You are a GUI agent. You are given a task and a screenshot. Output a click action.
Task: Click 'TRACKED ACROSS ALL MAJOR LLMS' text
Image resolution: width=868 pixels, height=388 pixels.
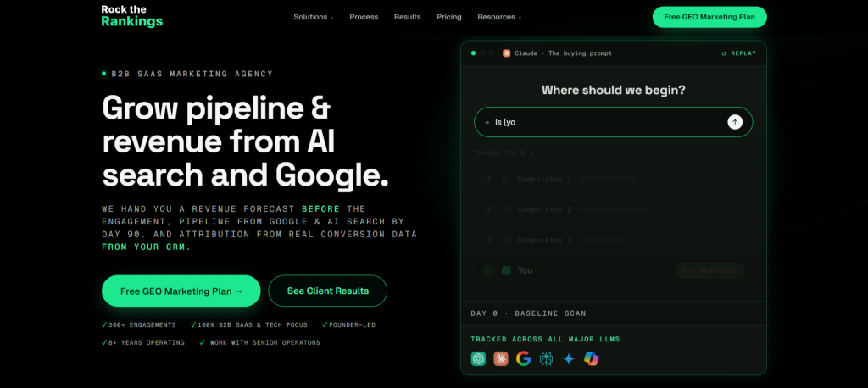pyautogui.click(x=545, y=339)
